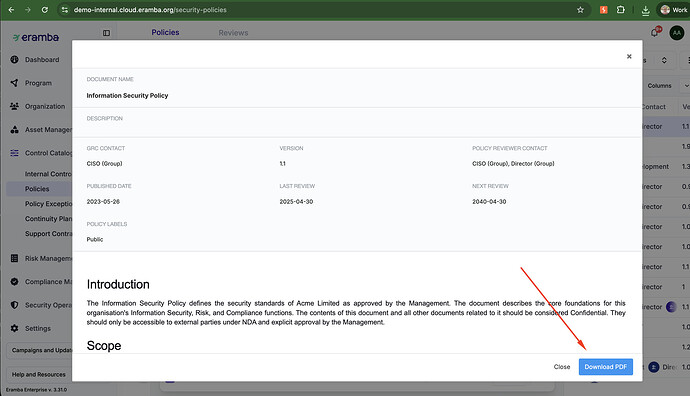Select Internal Controls submenu item
The height and width of the screenshot is (396, 690).
click(x=48, y=174)
